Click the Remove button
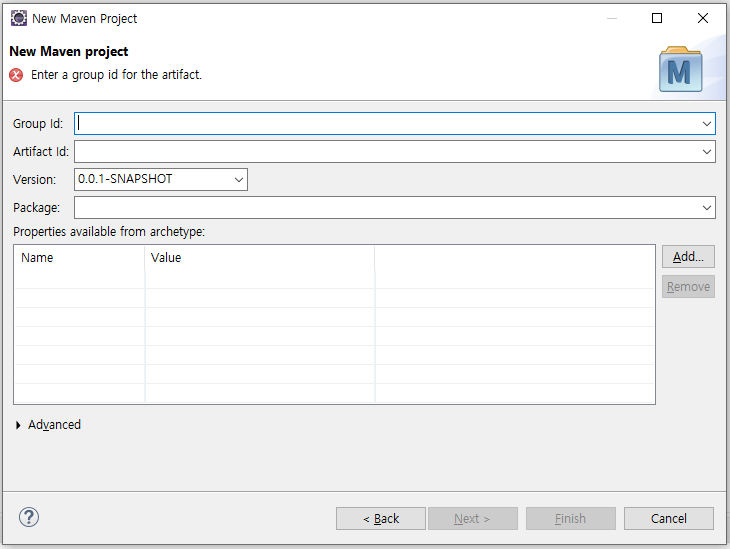Screen dimensions: 730x549 (x=688, y=287)
